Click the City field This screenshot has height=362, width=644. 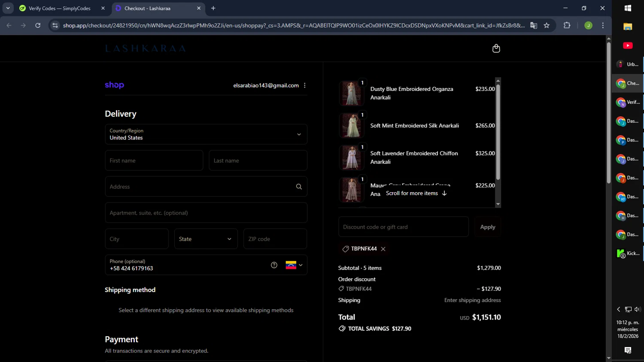tap(137, 239)
